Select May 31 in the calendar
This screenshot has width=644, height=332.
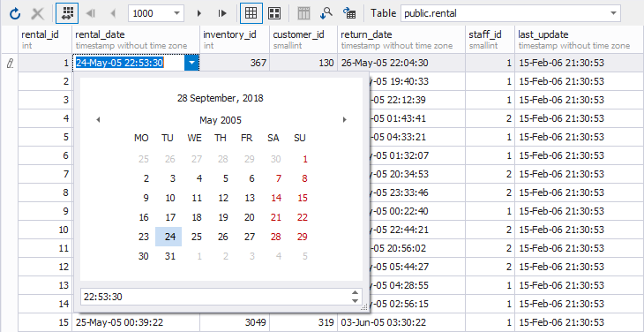(x=170, y=256)
